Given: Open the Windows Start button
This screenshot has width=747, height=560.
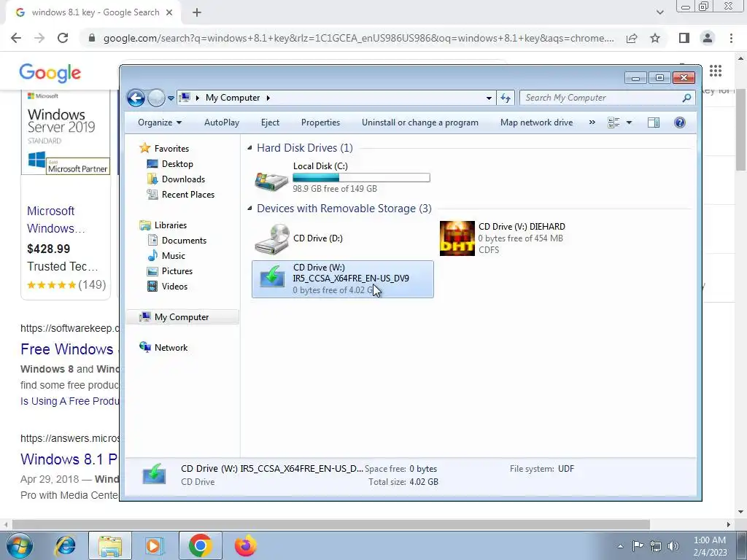Looking at the screenshot, I should pos(19,545).
